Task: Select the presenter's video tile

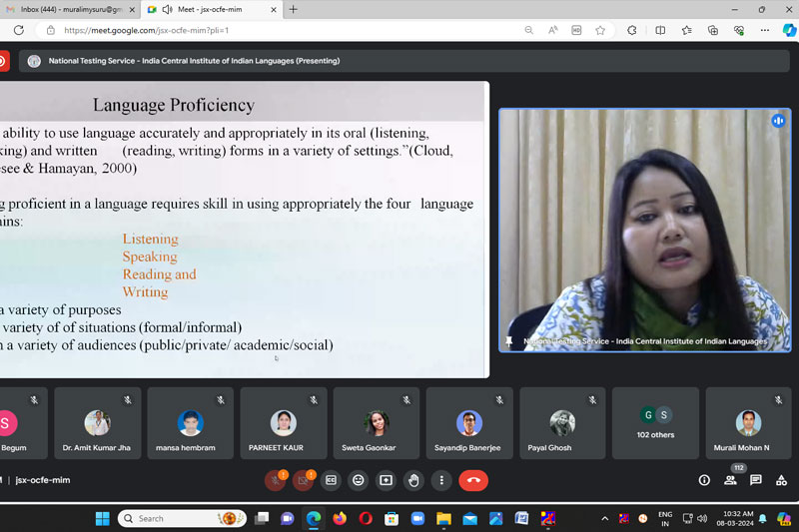Action: 644,230
